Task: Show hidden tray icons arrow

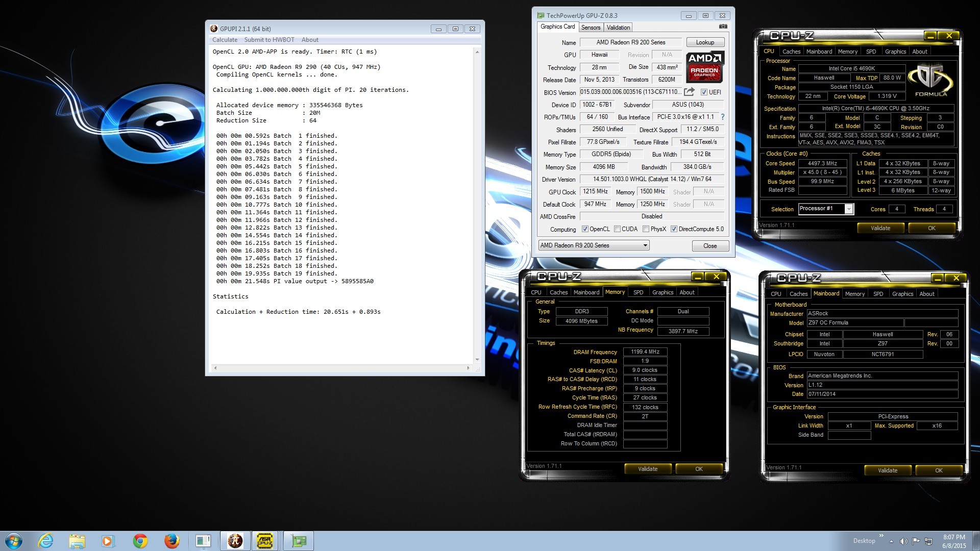Action: [891, 541]
